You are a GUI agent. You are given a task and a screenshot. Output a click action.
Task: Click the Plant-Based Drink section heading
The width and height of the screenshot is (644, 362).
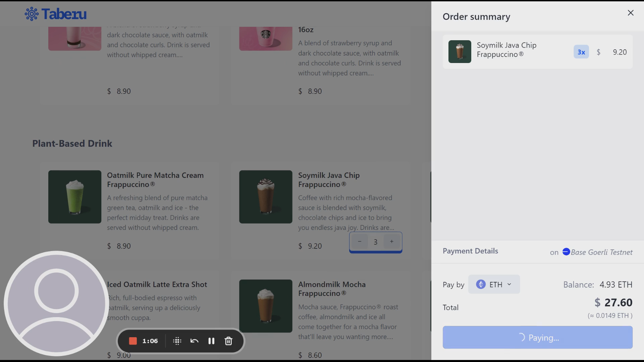tap(72, 143)
